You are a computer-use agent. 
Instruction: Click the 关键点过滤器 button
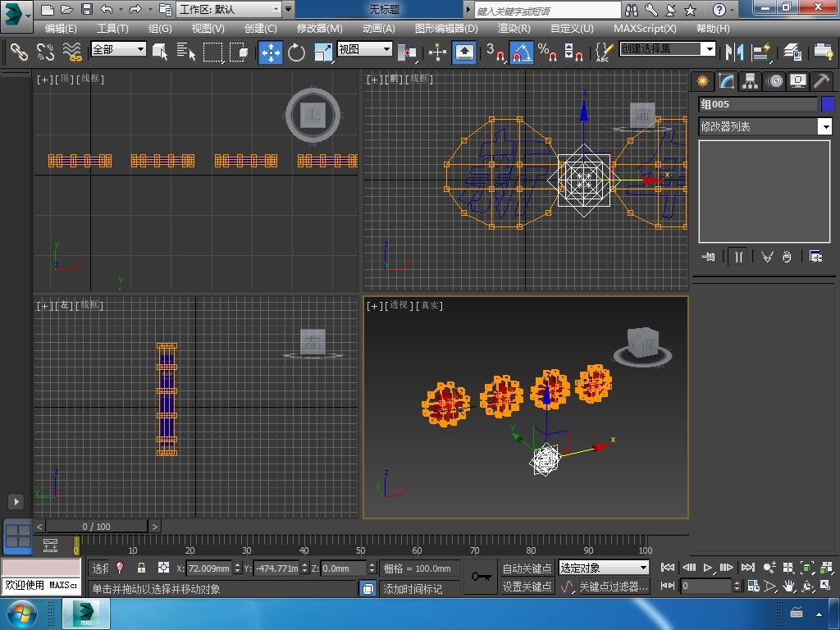click(x=613, y=587)
